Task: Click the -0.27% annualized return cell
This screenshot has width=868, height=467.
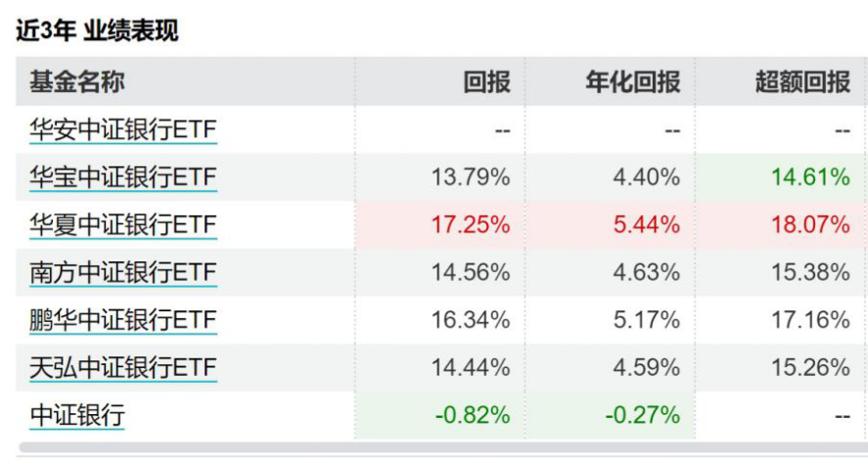Action: point(642,415)
